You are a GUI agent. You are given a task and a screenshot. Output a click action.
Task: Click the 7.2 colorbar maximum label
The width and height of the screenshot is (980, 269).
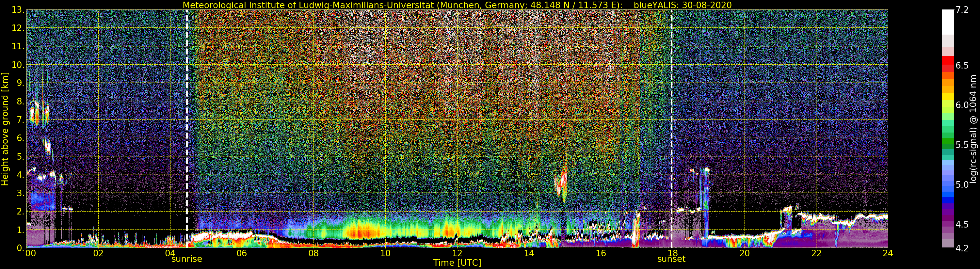click(962, 10)
